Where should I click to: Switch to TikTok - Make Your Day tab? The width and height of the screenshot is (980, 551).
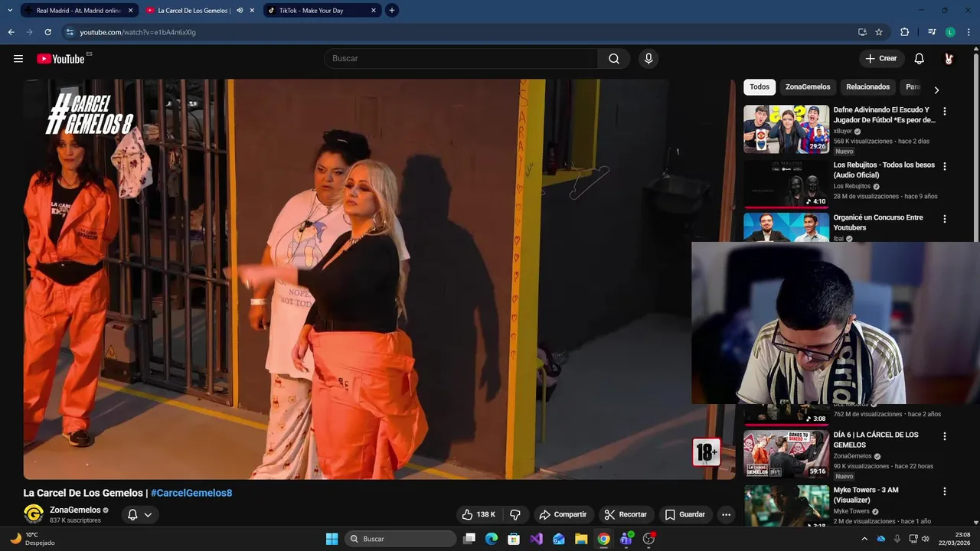coord(322,11)
